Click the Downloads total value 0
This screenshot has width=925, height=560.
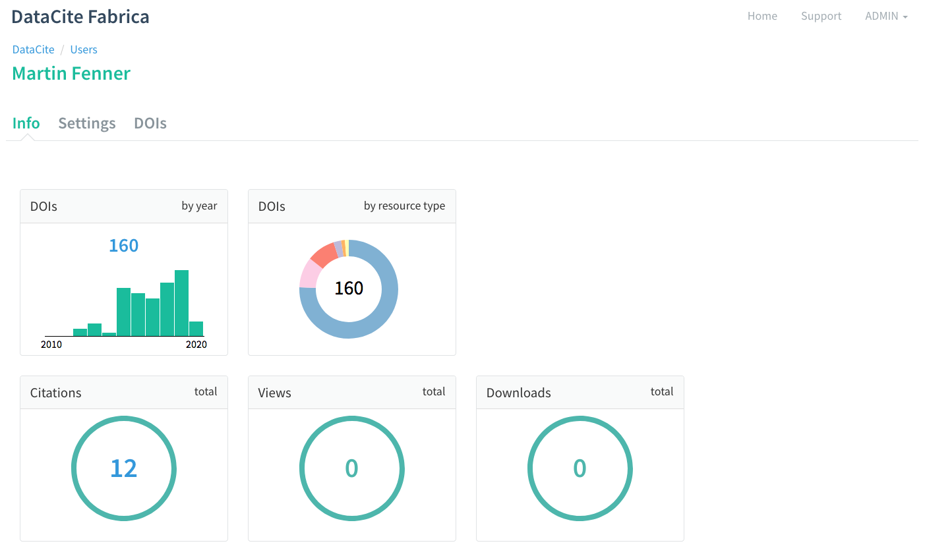pos(580,468)
